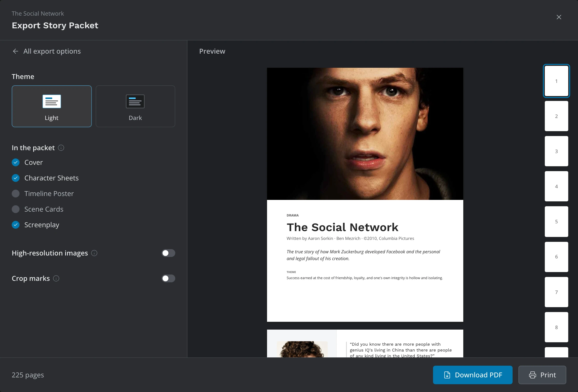Click the info icon next to In the packet

point(61,148)
